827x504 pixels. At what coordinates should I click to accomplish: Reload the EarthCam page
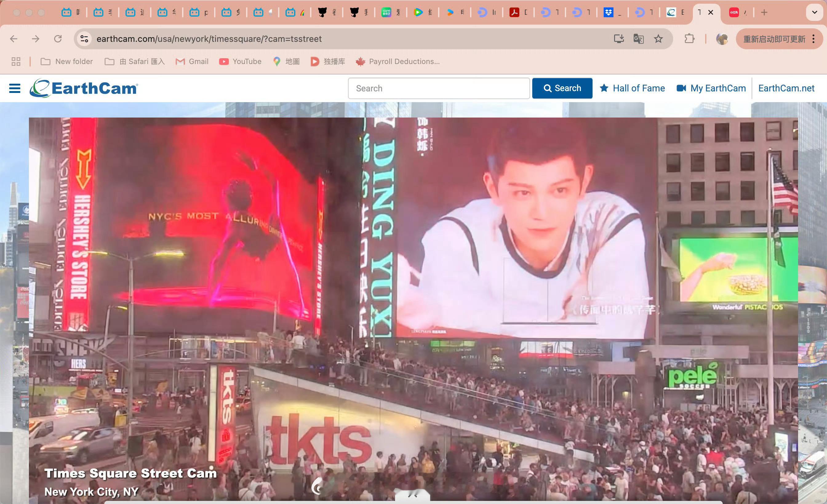tap(58, 39)
